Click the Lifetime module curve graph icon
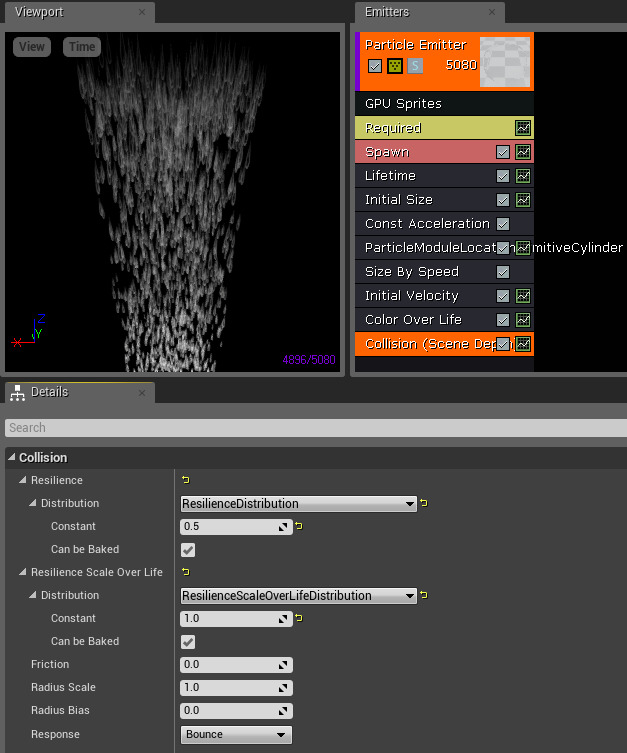Image resolution: width=627 pixels, height=753 pixels. click(x=523, y=176)
